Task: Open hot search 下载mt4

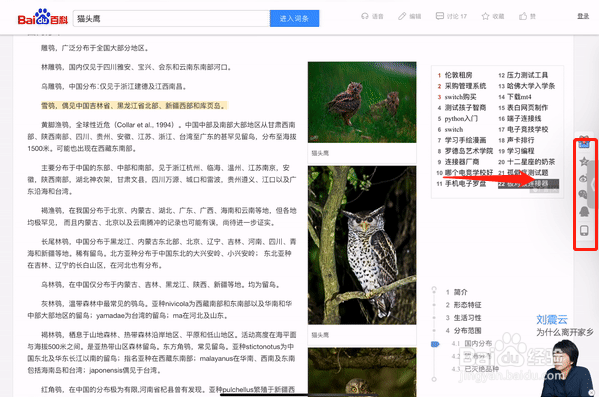Action: point(519,97)
